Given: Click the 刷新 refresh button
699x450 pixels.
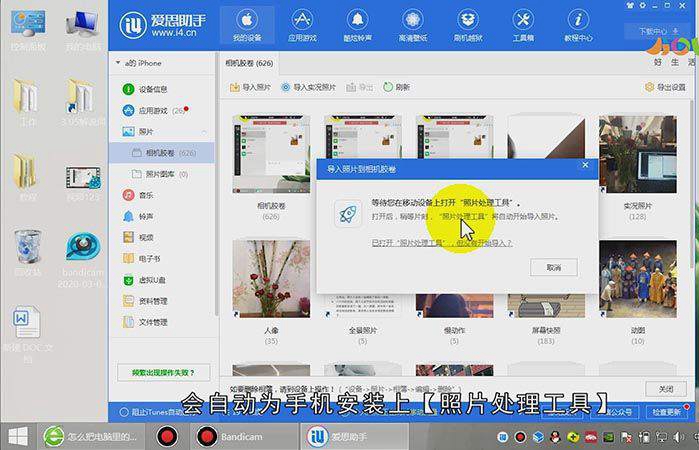Looking at the screenshot, I should (397, 87).
